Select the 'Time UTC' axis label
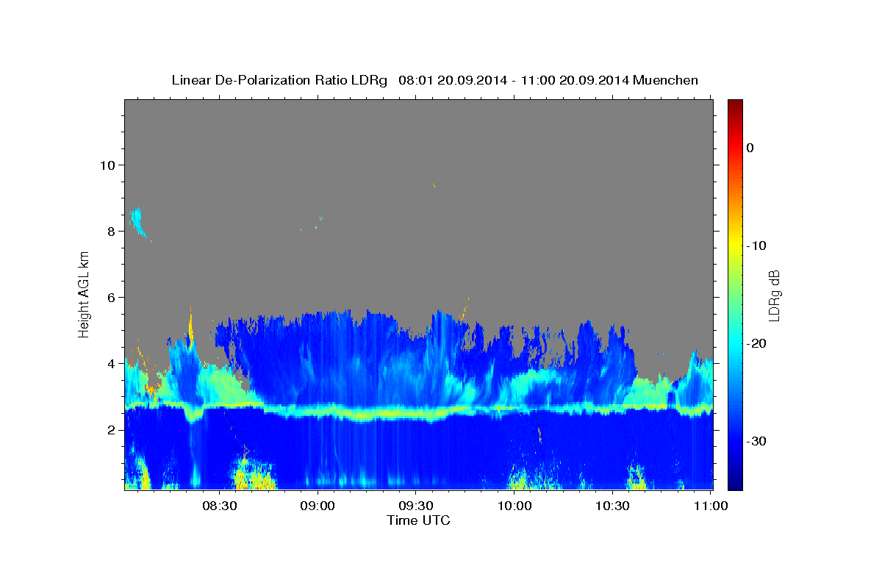 418,520
